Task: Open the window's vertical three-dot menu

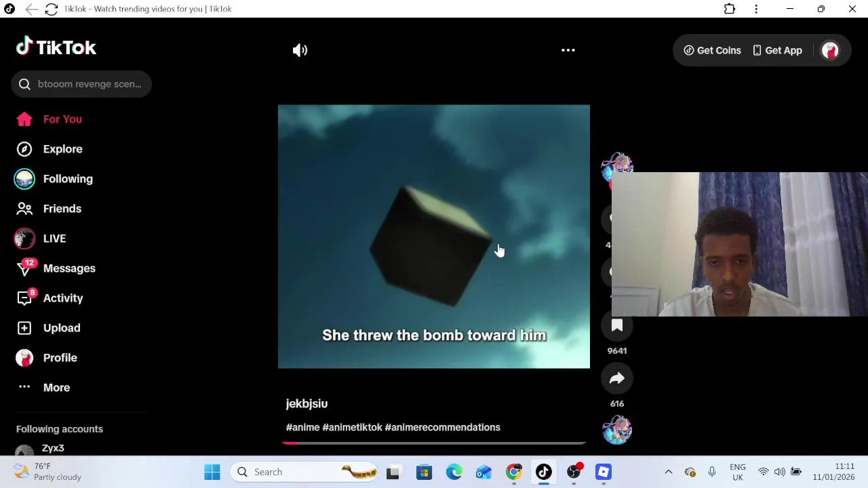Action: (x=756, y=9)
